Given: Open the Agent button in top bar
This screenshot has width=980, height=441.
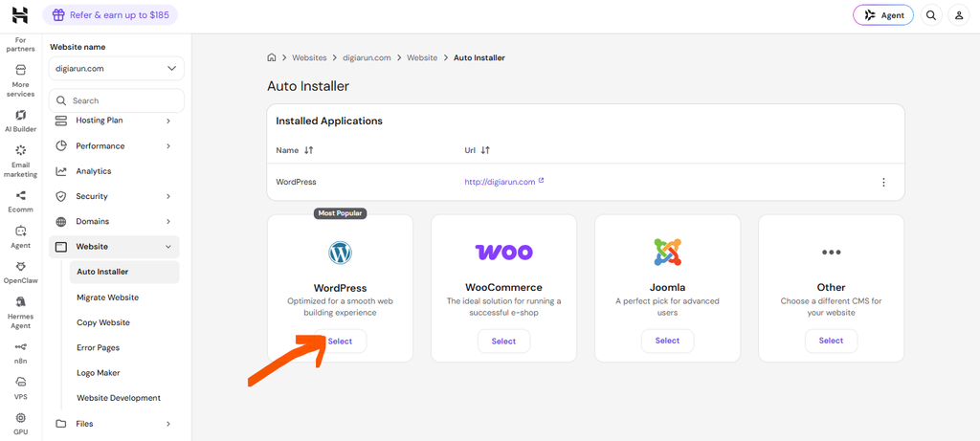Looking at the screenshot, I should 883,15.
